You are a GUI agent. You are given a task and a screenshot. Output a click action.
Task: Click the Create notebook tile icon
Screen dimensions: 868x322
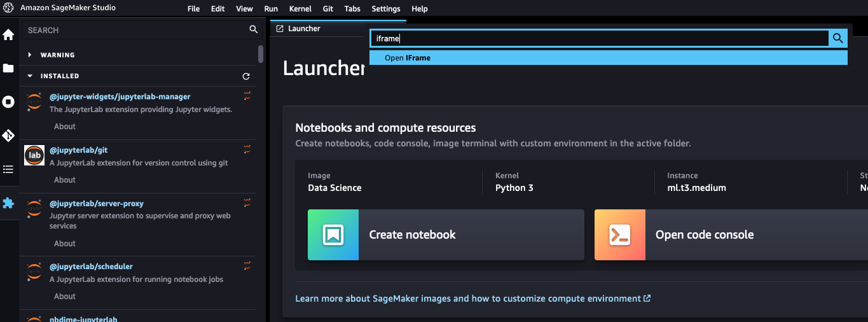333,235
